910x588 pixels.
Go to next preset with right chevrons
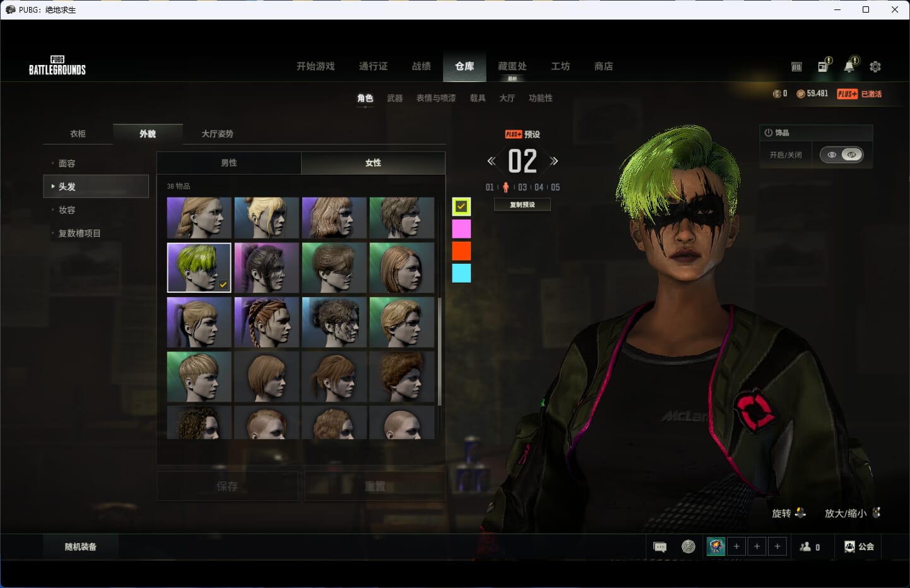click(x=553, y=161)
